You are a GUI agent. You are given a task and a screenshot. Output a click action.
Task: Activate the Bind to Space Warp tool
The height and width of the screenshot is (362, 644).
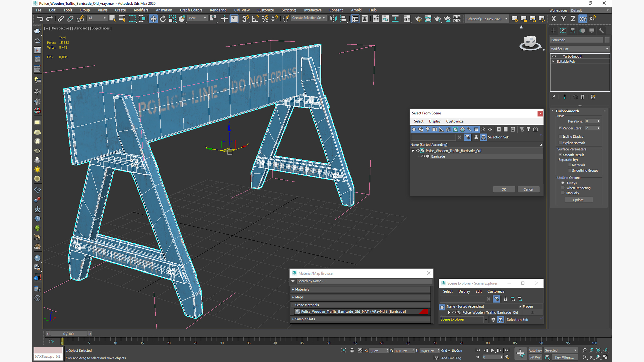tap(80, 19)
